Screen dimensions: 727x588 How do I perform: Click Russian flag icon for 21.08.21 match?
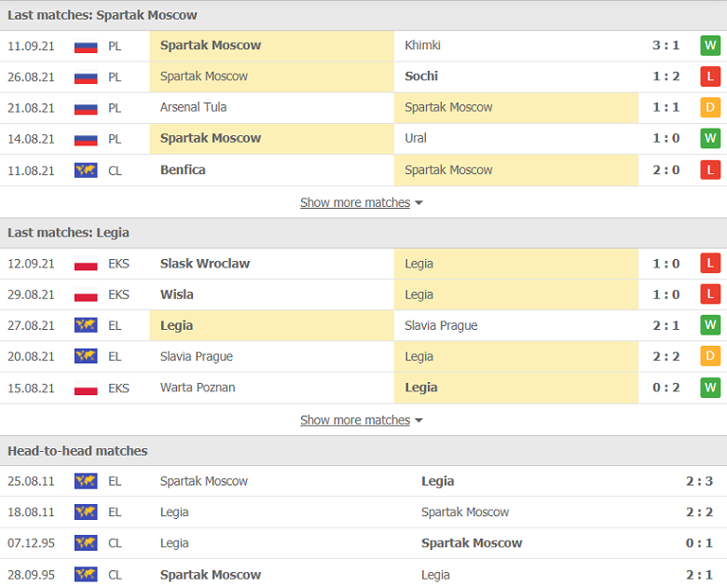[86, 108]
